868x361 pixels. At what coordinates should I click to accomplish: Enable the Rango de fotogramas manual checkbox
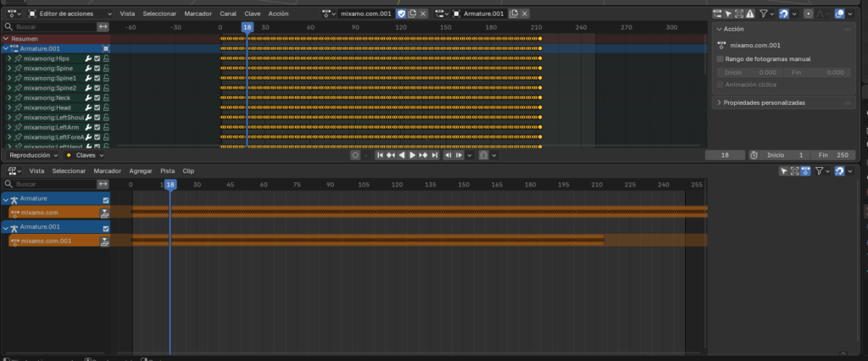point(721,59)
